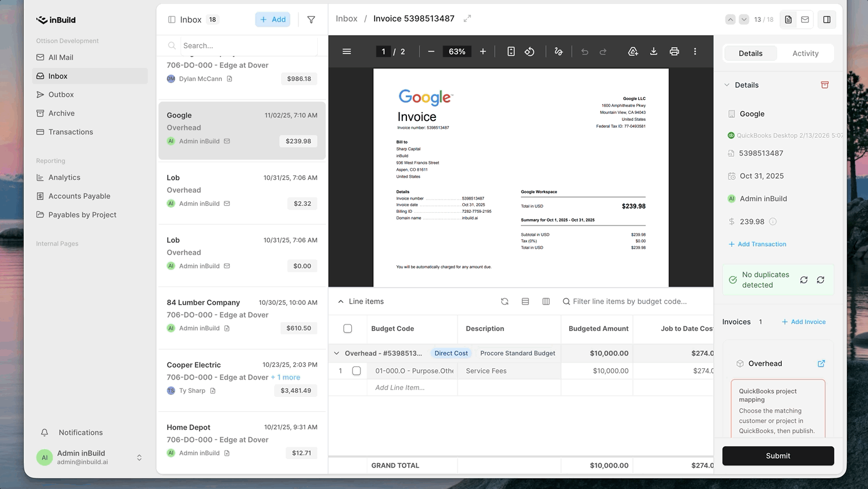Open the line items column settings icon
The image size is (868, 489).
[546, 301]
